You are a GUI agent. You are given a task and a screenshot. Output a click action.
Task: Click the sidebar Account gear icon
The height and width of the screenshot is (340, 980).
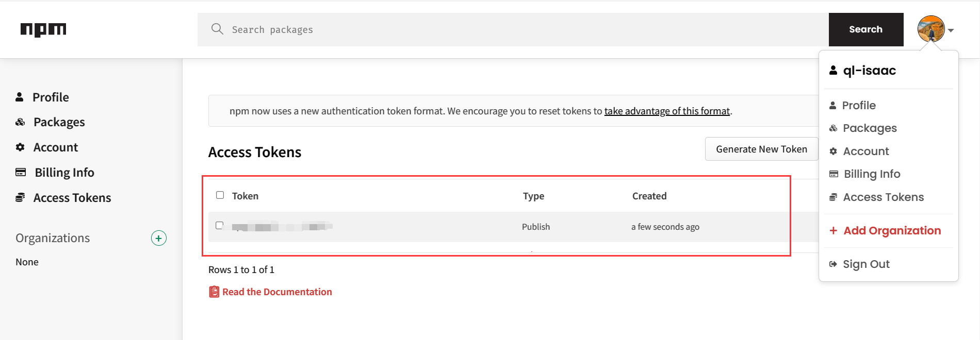coord(20,147)
